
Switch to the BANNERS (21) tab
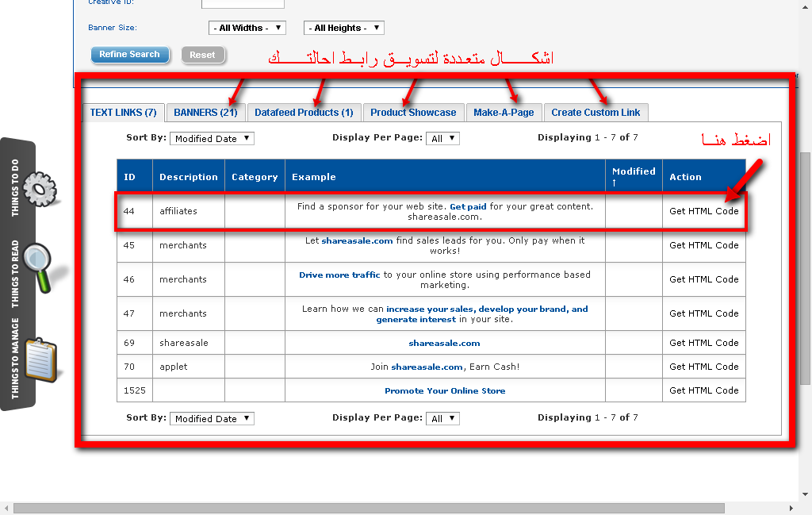click(x=205, y=113)
